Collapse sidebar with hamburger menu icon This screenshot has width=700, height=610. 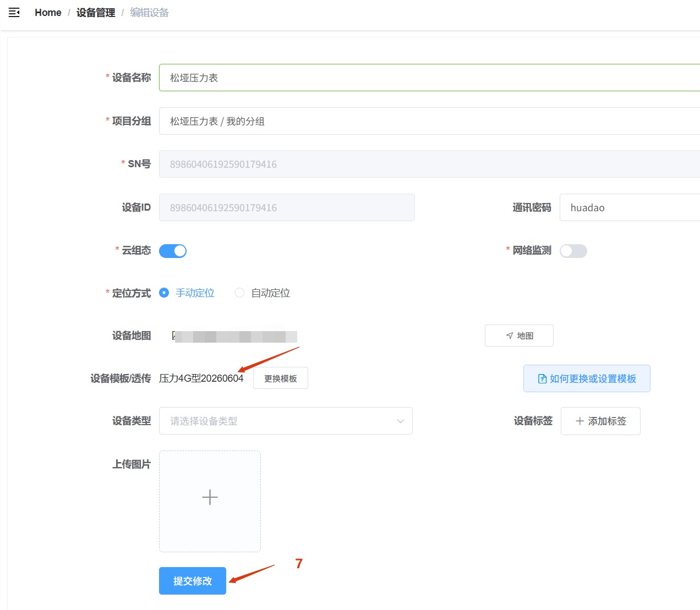(14, 13)
